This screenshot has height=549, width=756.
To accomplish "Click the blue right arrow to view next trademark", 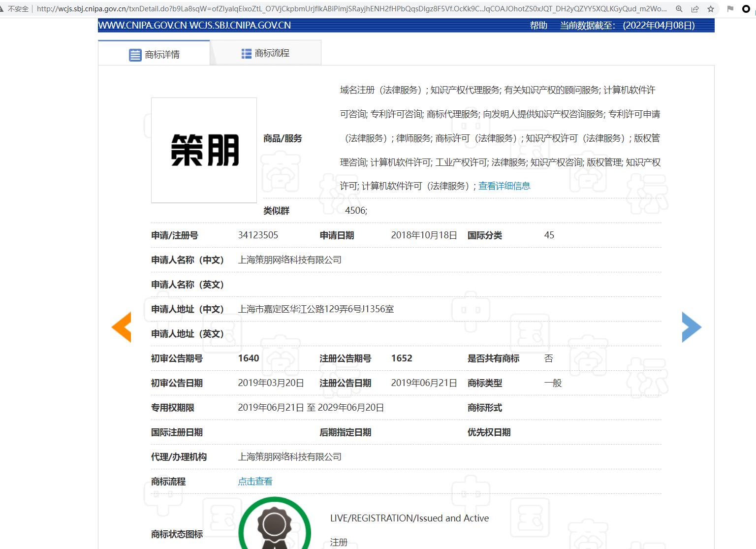I will 692,326.
